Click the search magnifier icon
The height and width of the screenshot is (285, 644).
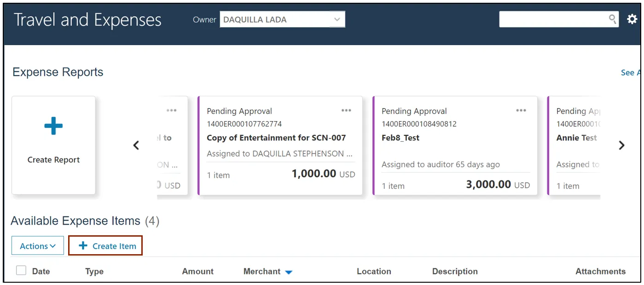click(x=612, y=19)
